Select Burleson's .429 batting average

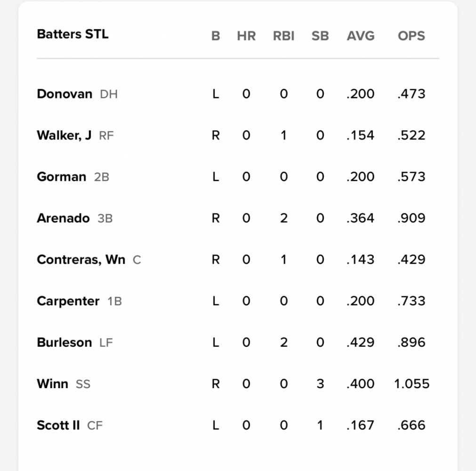pos(360,342)
